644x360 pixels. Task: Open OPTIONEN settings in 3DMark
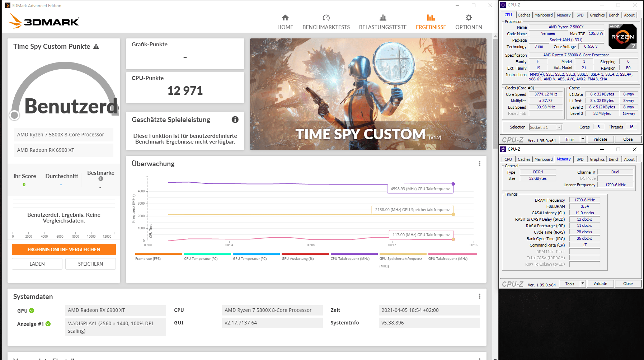click(x=469, y=22)
